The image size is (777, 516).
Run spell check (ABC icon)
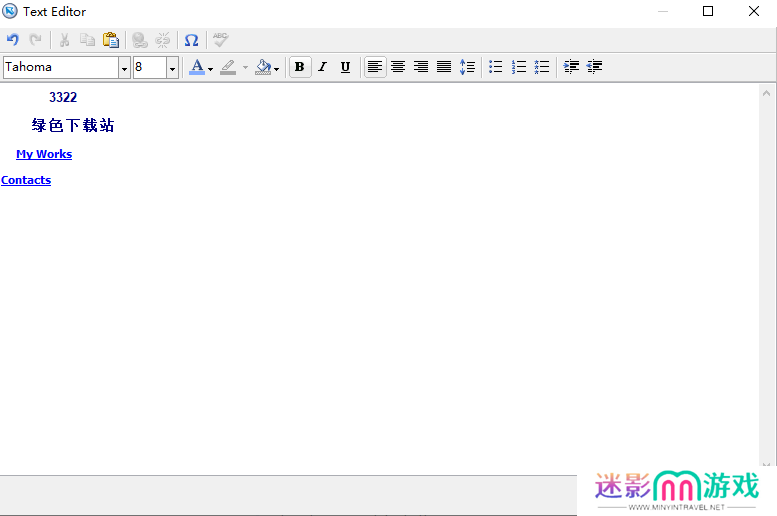pyautogui.click(x=220, y=40)
